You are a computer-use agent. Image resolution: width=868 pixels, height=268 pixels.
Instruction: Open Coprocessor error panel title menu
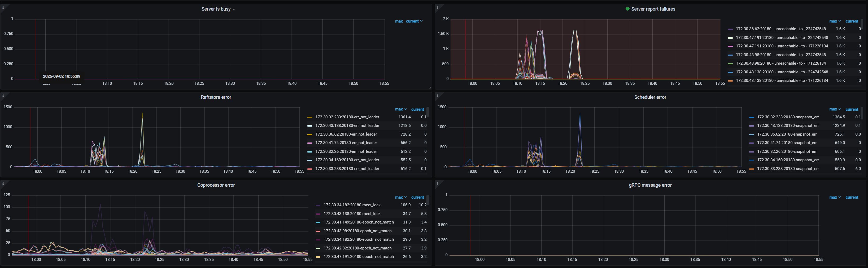click(216, 185)
